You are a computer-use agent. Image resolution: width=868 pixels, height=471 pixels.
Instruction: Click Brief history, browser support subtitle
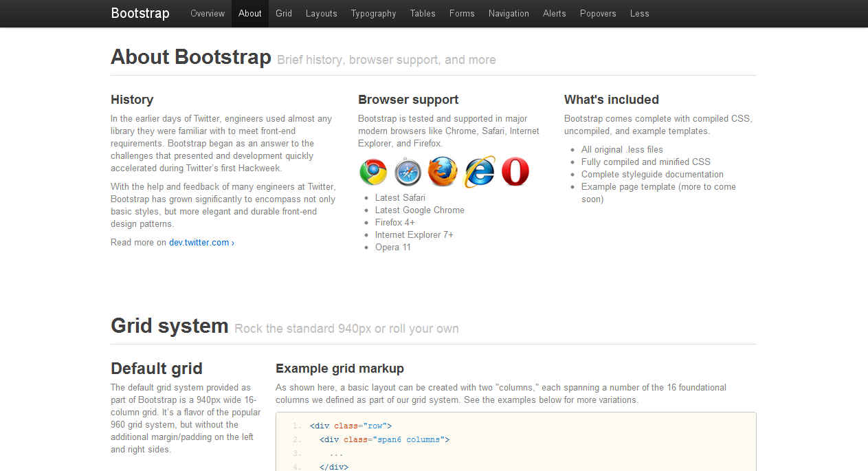pos(386,60)
